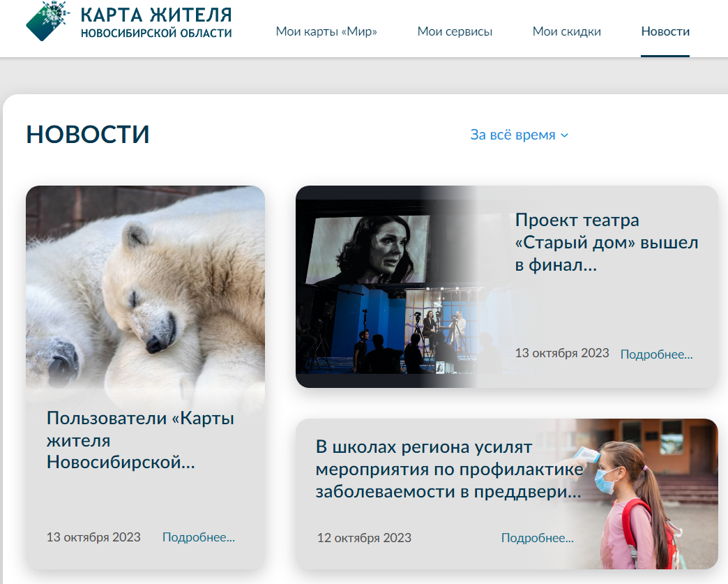Open the «Карта жителя Новосибирской области» home title

[156, 22]
